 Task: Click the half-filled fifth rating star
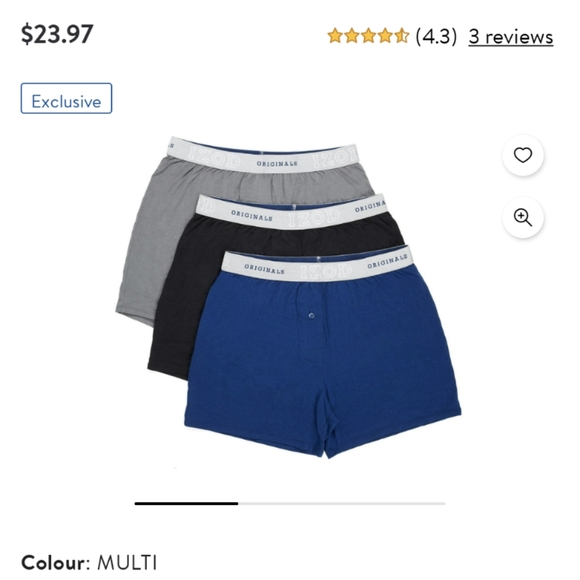[x=401, y=36]
